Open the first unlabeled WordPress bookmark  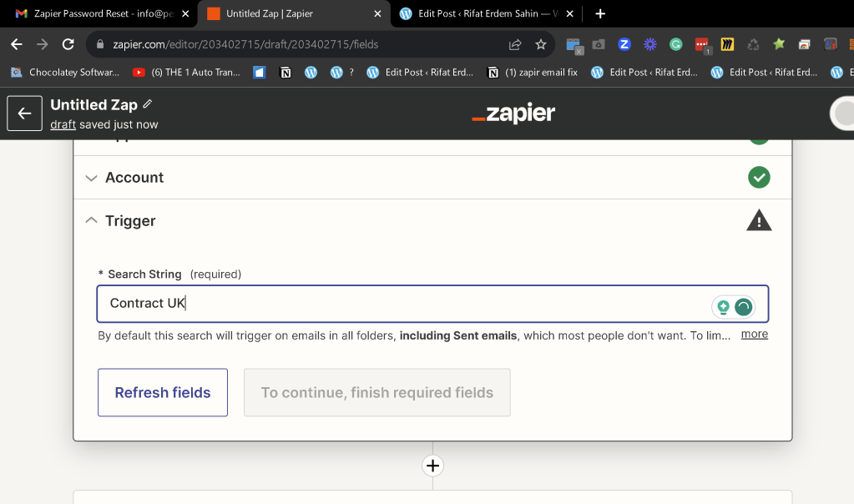311,73
